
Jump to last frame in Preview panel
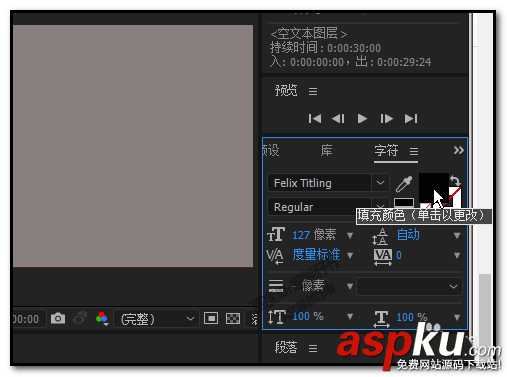click(411, 119)
